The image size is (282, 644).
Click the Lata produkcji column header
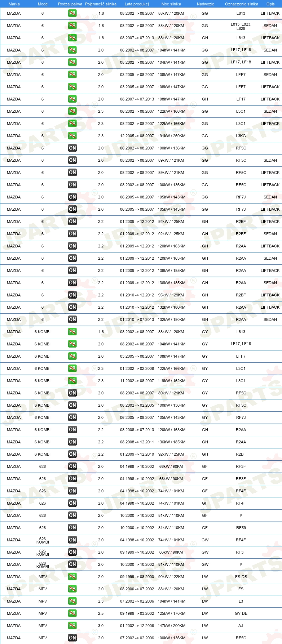pos(137,4)
